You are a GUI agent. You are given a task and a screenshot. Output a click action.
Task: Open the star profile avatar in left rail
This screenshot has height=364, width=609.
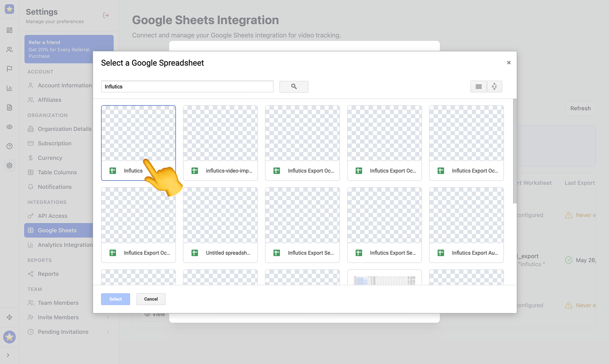pyautogui.click(x=9, y=337)
